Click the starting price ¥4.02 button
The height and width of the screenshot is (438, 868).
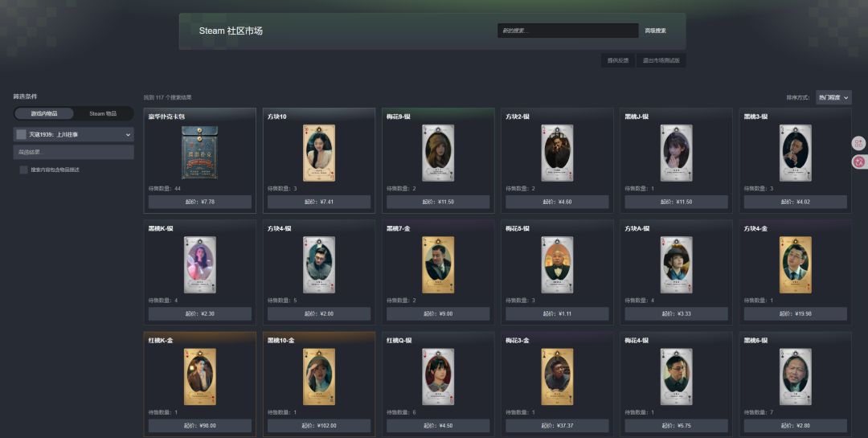tap(796, 202)
